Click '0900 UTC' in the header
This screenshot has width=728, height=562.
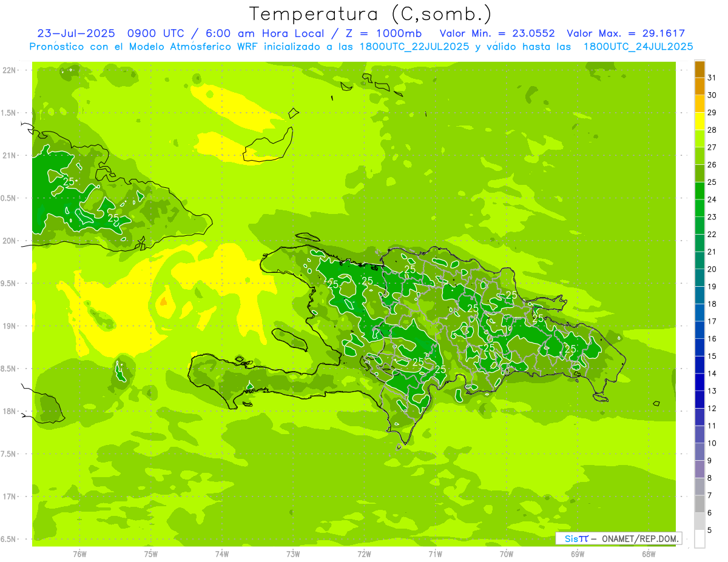[x=155, y=34]
